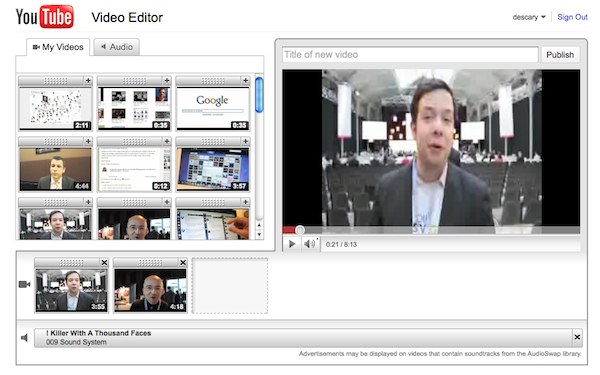Switch to the Audio tab
This screenshot has height=375, width=600.
pyautogui.click(x=117, y=47)
